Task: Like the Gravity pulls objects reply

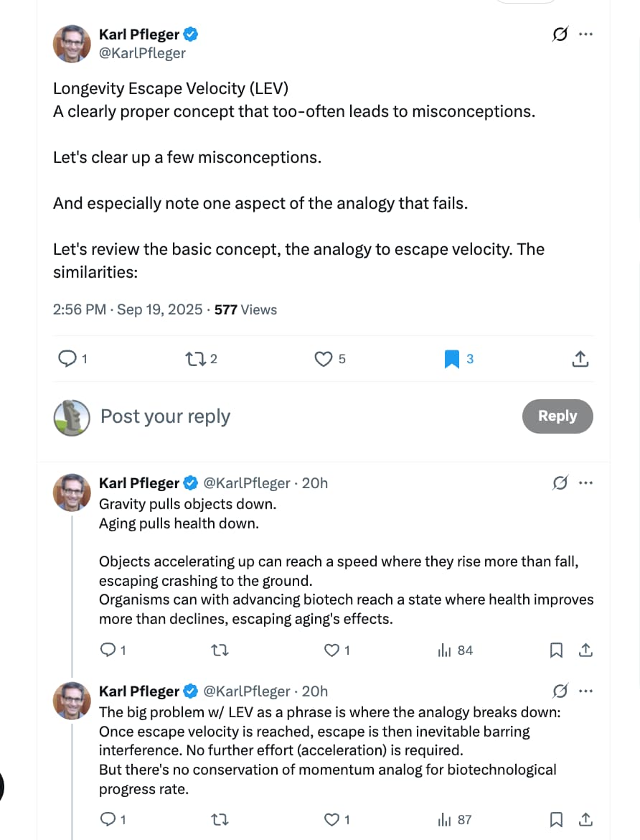Action: click(331, 650)
